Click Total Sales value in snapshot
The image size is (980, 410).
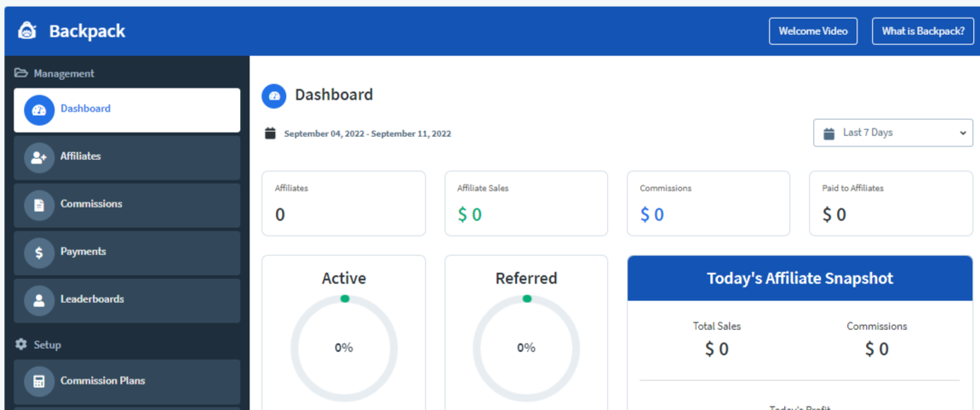[717, 349]
